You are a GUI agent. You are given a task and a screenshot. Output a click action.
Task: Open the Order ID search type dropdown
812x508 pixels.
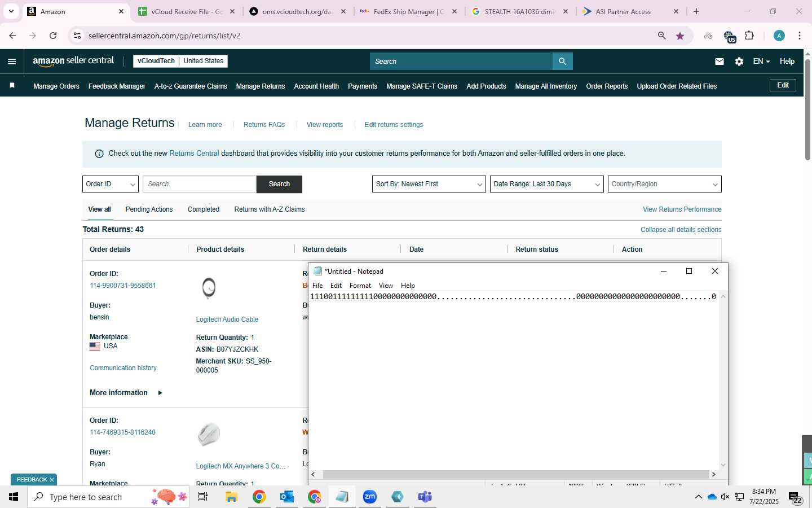[111, 184]
